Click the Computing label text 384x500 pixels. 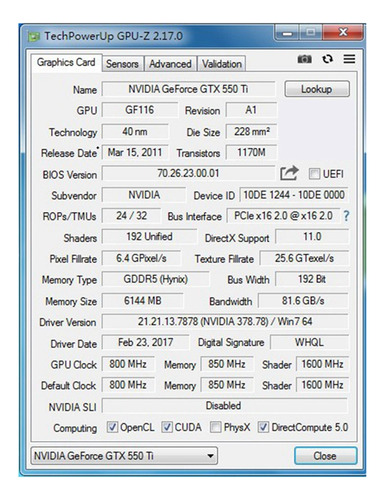coord(75,428)
